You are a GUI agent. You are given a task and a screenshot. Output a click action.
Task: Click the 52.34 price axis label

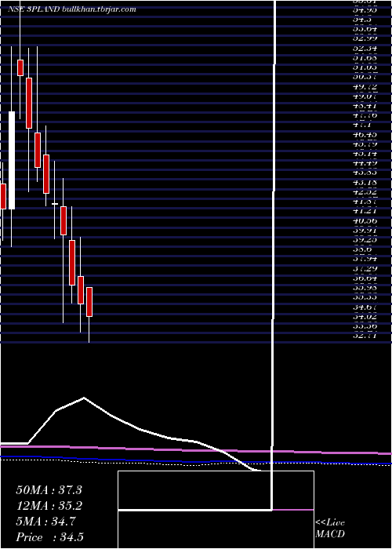pos(364,48)
